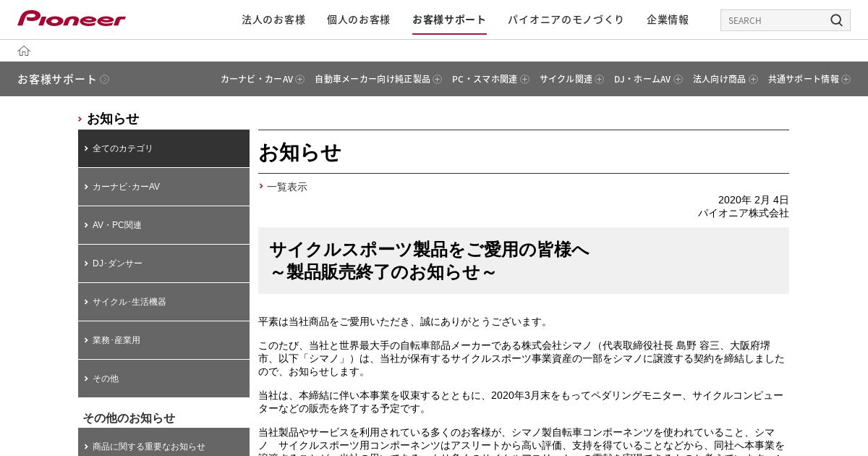
Task: Expand 自動車メーカー向け純正製品 plus icon
Action: (437, 80)
